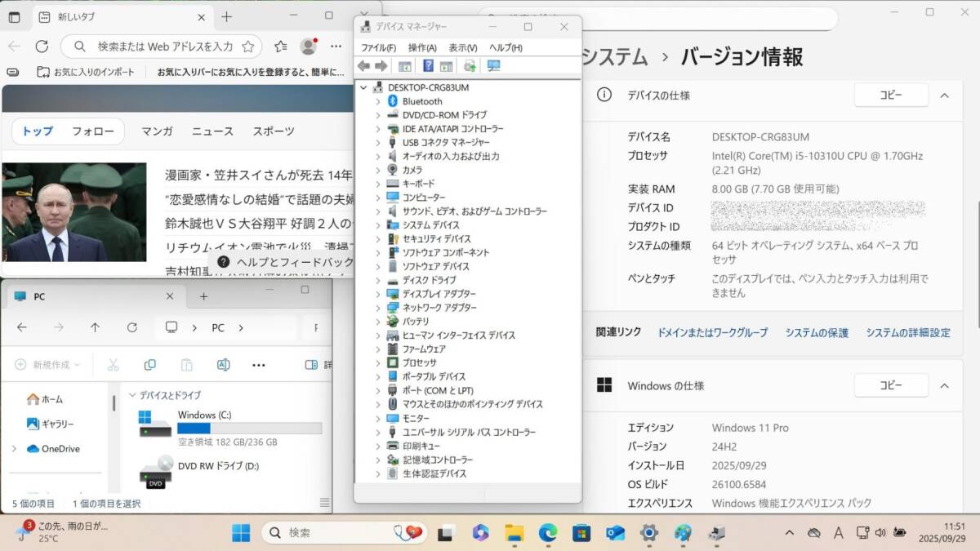The image size is (980, 551).
Task: Go up one folder level in Explorer
Action: [95, 327]
